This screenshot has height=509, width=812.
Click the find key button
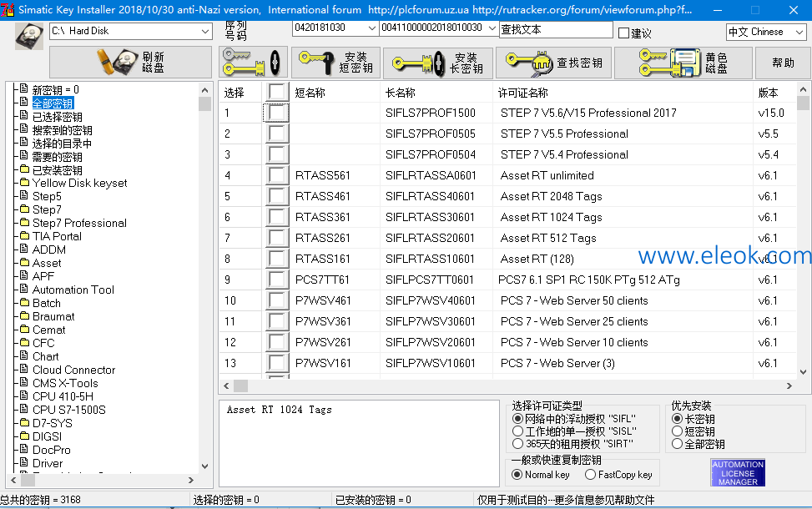pyautogui.click(x=554, y=63)
